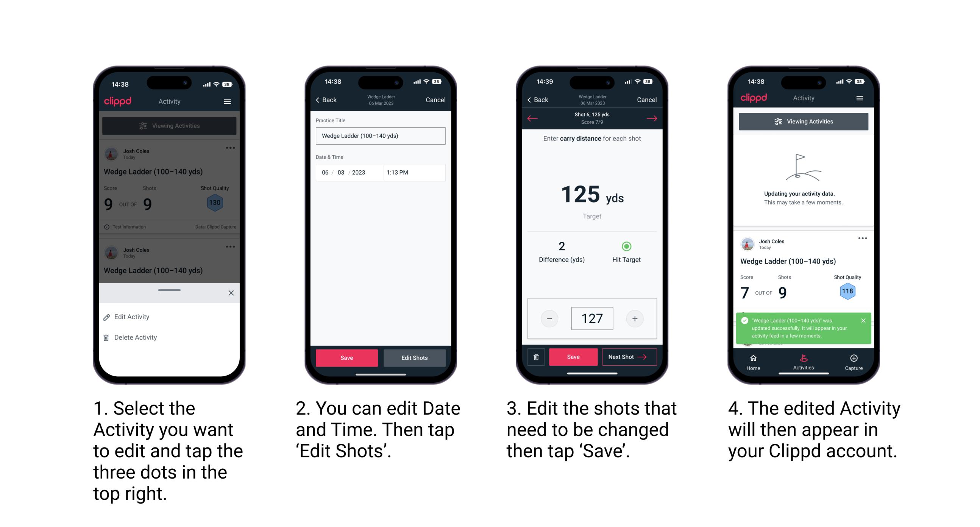Tap the Time field to change time
Screen dimensions: 980x527
pyautogui.click(x=416, y=173)
